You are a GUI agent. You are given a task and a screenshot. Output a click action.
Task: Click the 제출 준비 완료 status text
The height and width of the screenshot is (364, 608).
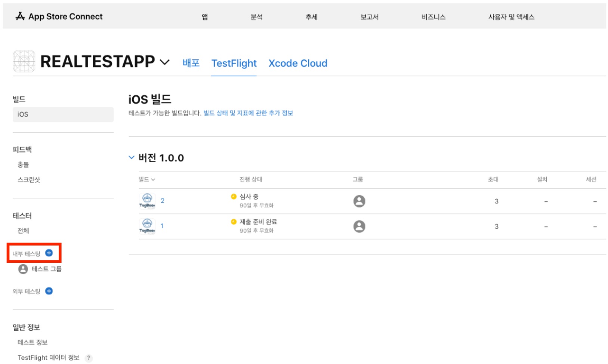pyautogui.click(x=258, y=222)
